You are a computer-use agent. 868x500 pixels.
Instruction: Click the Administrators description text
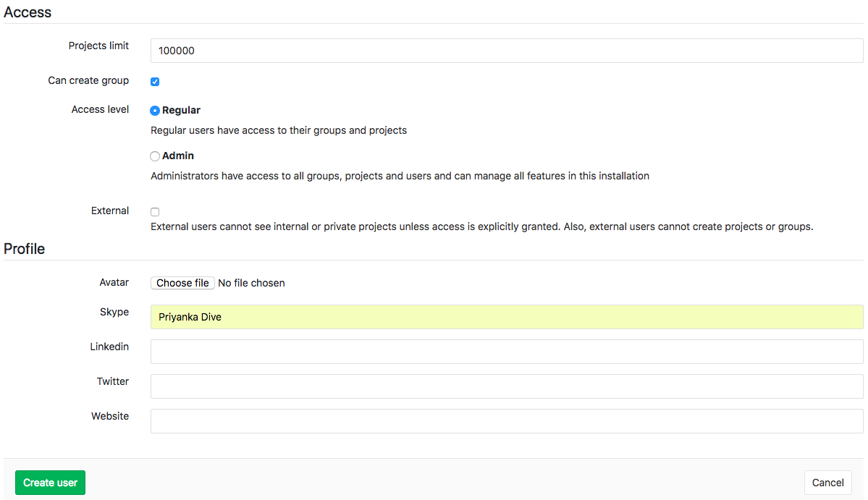[400, 176]
